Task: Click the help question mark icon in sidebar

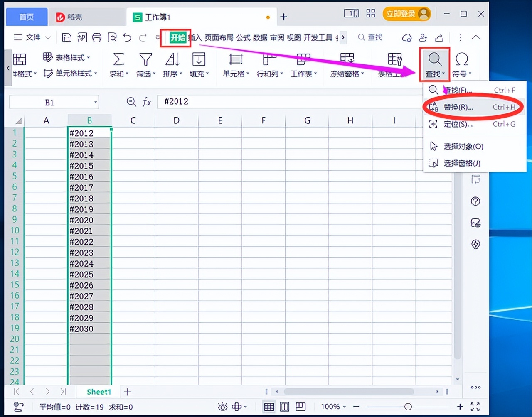Action: click(x=475, y=201)
